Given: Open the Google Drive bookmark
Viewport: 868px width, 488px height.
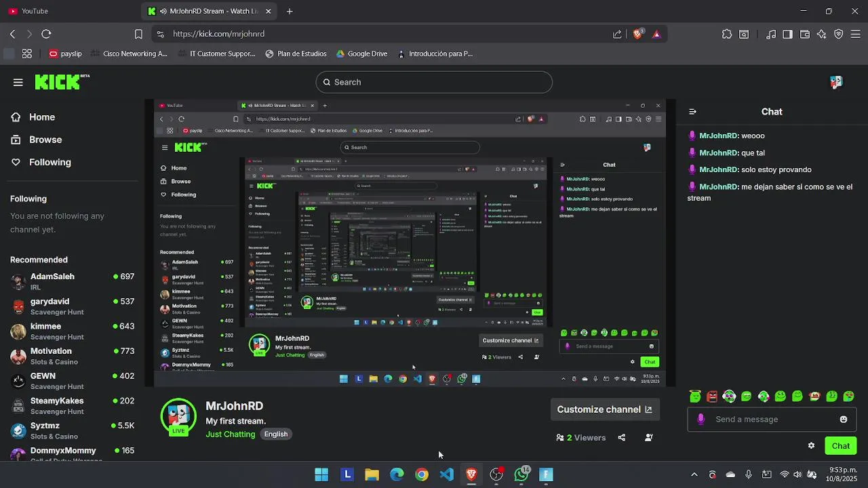Looking at the screenshot, I should coord(361,54).
